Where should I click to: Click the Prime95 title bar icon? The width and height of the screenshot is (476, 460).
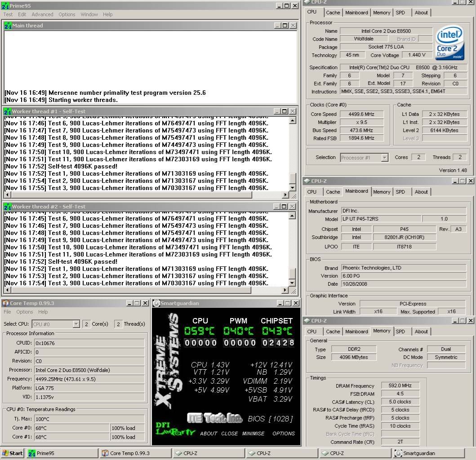(x=5, y=6)
